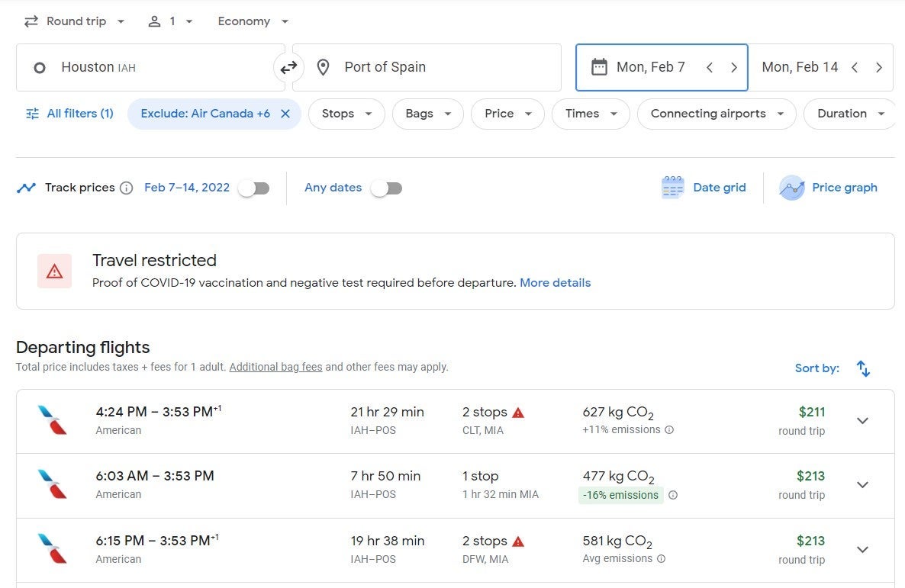Open the Stops filter menu
This screenshot has height=588, width=905.
(x=346, y=114)
